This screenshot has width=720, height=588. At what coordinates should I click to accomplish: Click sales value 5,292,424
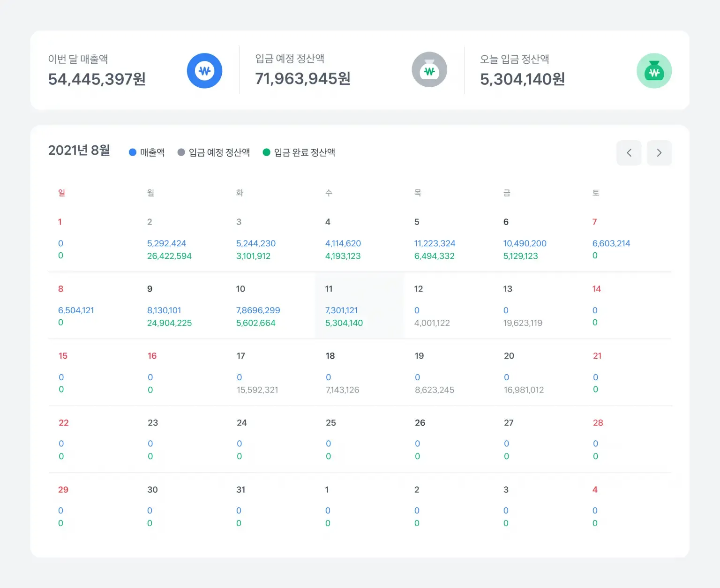pos(166,243)
